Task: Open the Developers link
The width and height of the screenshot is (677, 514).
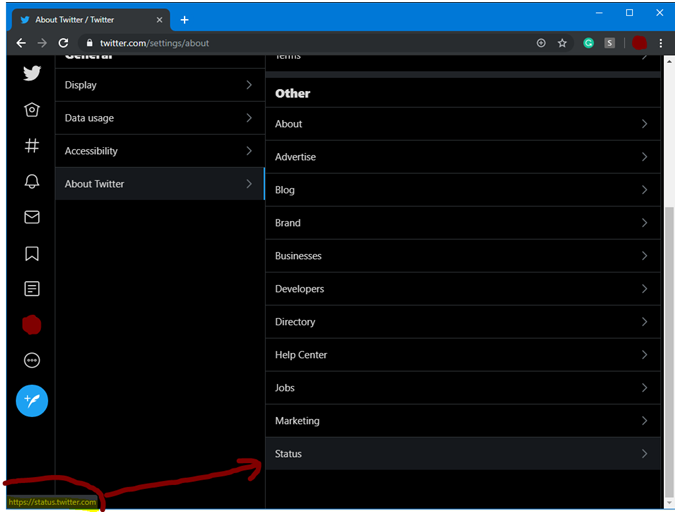Action: 463,289
